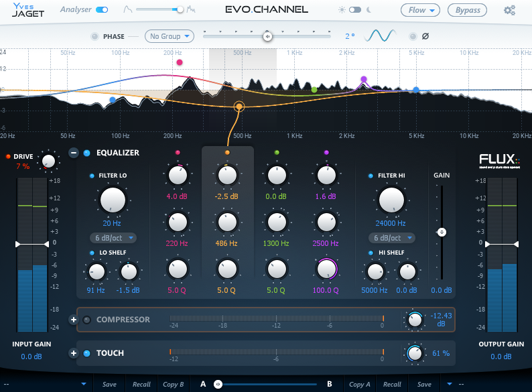Viewport: 532px width, 392px height.
Task: Expand the Compressor section
Action: (x=74, y=320)
